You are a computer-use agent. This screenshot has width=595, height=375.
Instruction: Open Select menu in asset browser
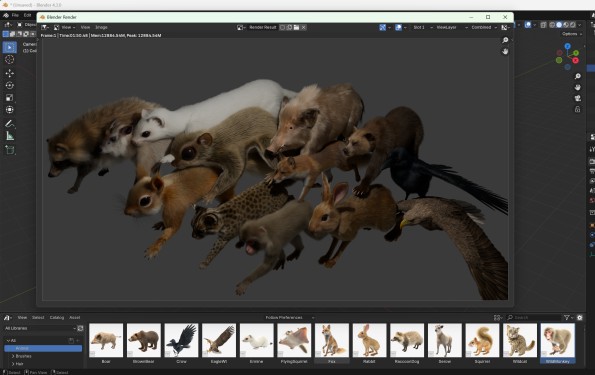coord(38,317)
